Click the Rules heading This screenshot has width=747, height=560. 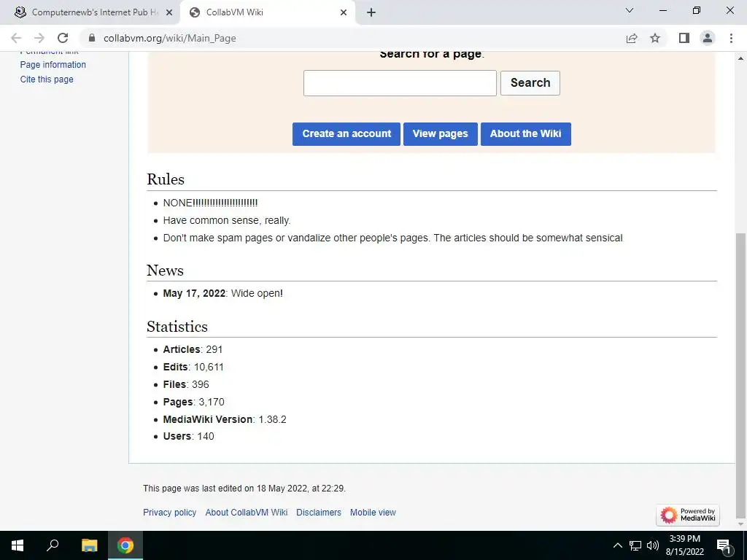[x=166, y=179]
